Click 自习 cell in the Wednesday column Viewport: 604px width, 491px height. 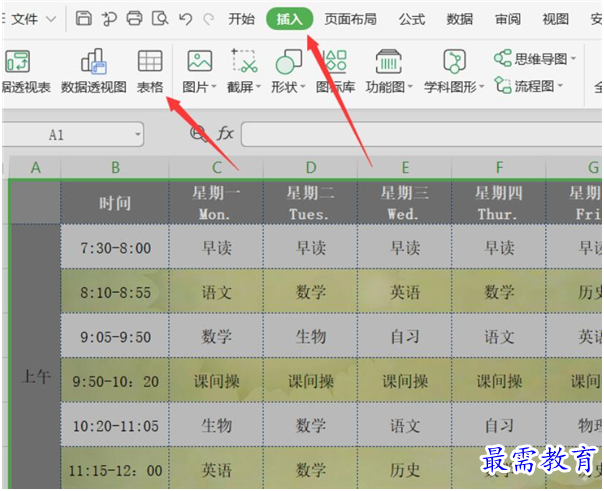tap(404, 336)
